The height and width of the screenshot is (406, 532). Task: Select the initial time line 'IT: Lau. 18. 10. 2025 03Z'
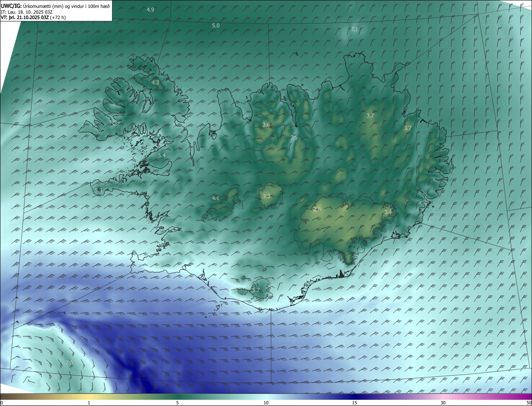pyautogui.click(x=27, y=12)
